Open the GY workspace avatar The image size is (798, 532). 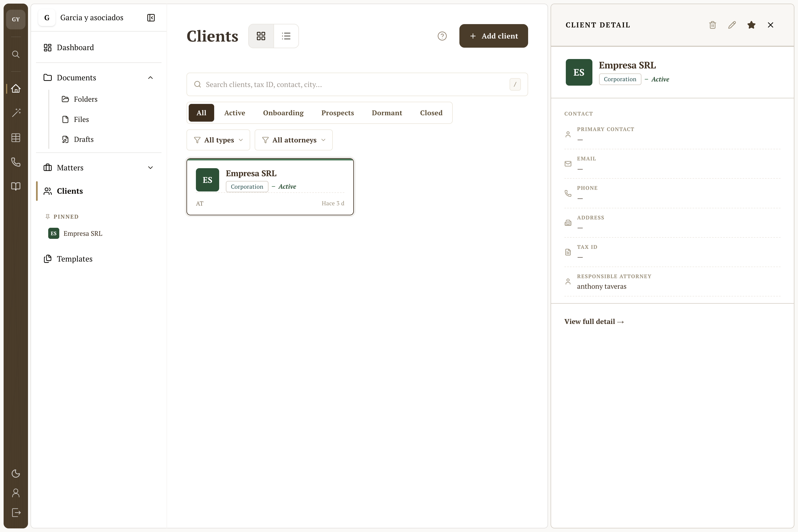pyautogui.click(x=16, y=19)
